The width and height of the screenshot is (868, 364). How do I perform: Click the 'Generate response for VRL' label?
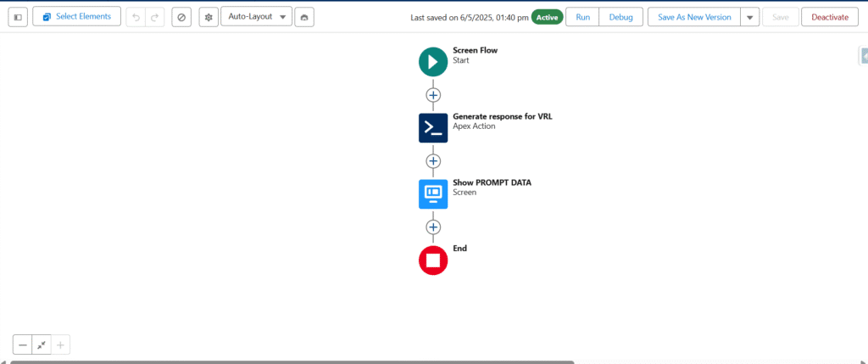[x=503, y=116]
